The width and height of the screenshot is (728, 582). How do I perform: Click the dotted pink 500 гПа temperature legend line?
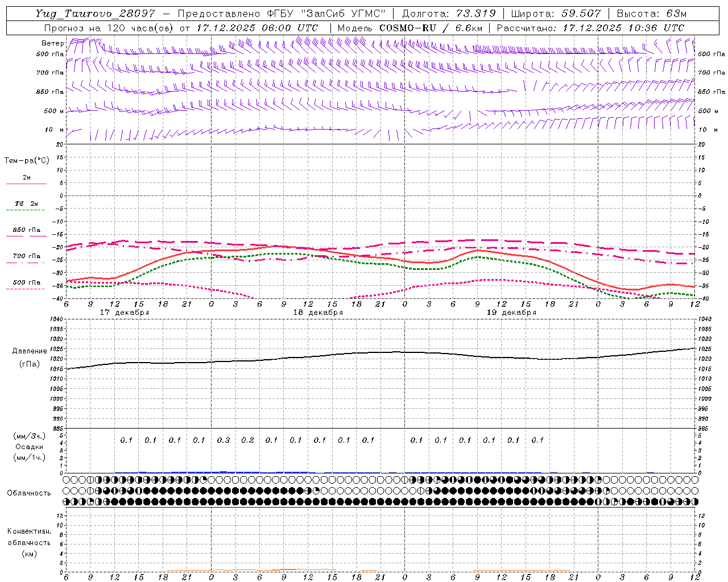tap(26, 289)
